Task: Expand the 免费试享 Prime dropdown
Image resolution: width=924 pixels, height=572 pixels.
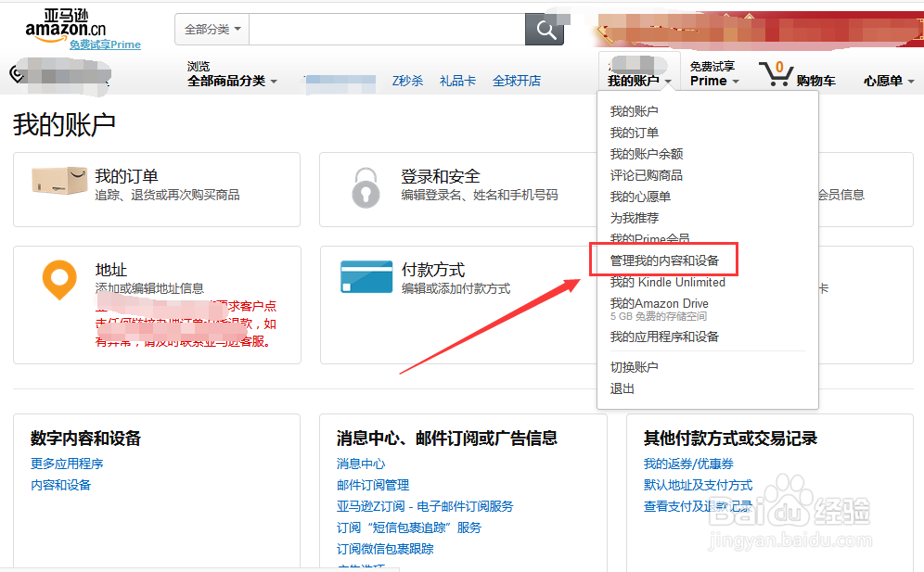Action: click(714, 74)
